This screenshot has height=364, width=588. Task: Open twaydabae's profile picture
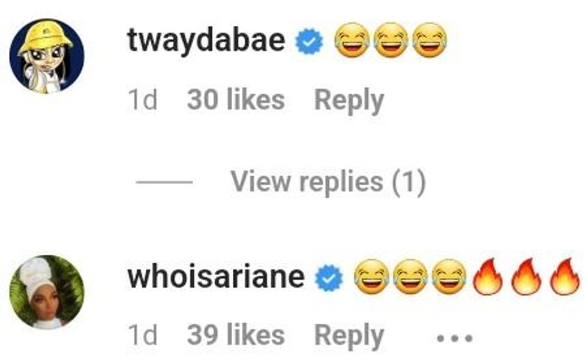47,56
